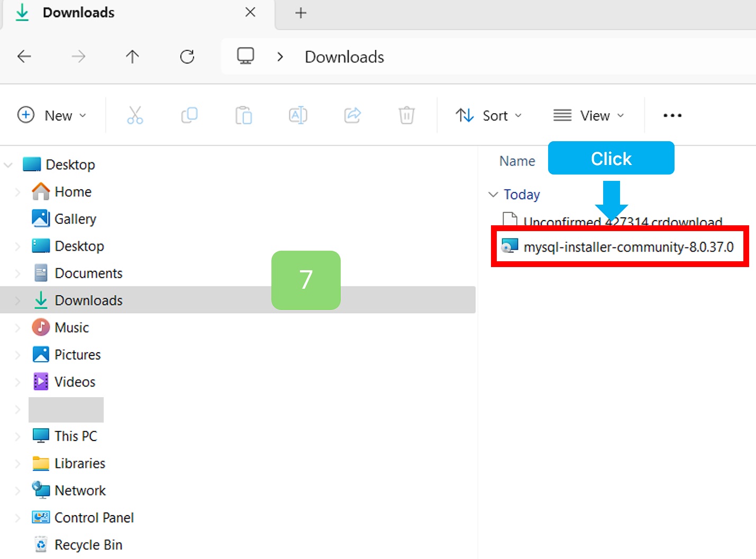Open the View layout dropdown
This screenshot has width=756, height=559.
tap(589, 115)
